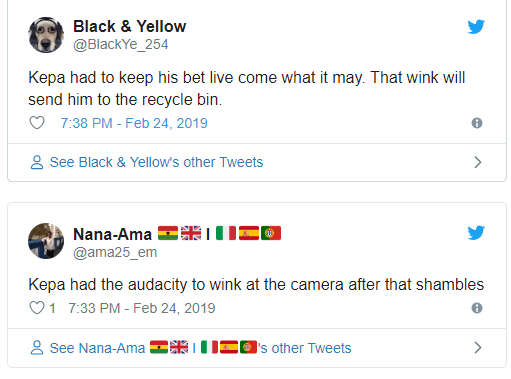Image resolution: width=511 pixels, height=379 pixels.
Task: Click the person icon beside See Nana-Ama
Action: (37, 348)
